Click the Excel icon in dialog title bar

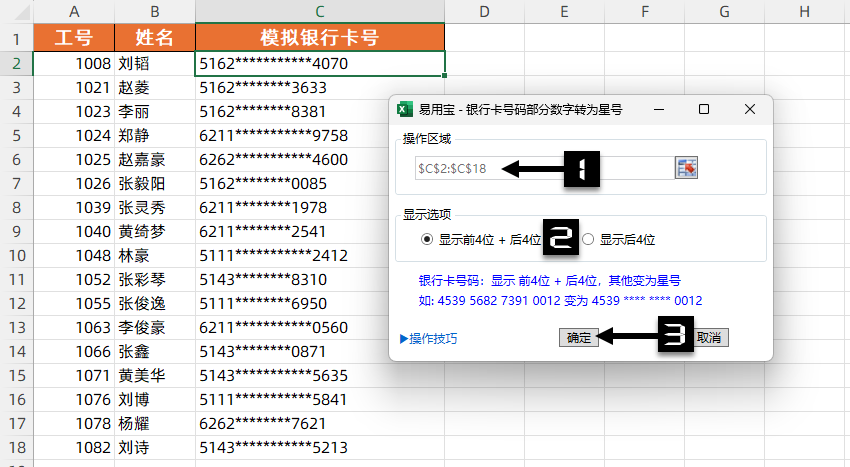coord(405,110)
